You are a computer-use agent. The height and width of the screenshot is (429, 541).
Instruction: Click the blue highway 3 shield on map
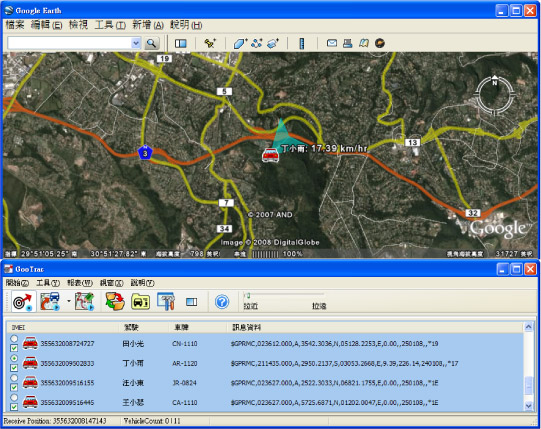pyautogui.click(x=145, y=153)
